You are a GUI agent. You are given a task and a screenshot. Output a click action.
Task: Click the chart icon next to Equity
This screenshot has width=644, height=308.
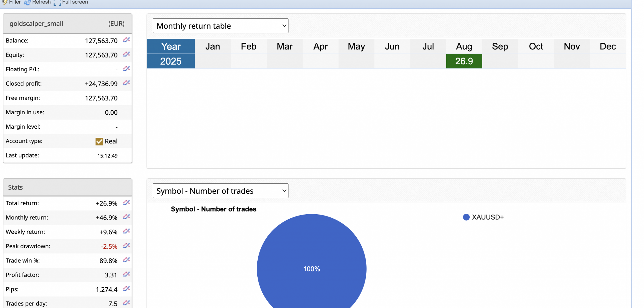(126, 54)
